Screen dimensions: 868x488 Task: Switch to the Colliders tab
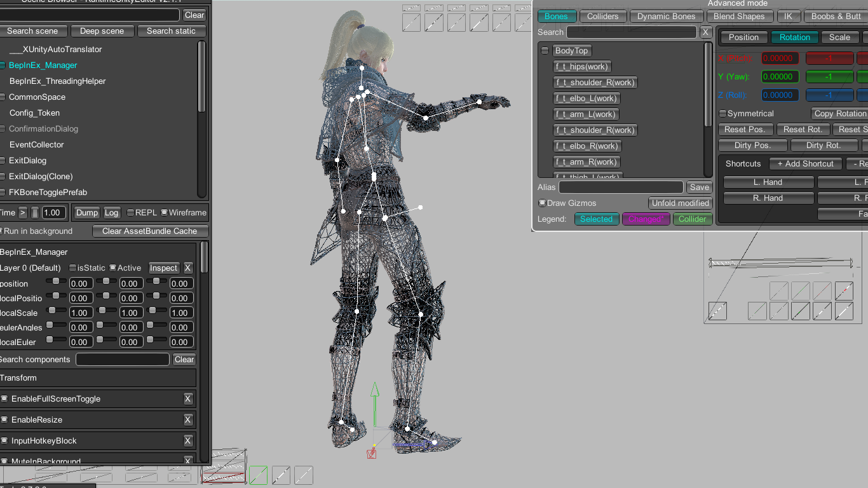(x=602, y=17)
